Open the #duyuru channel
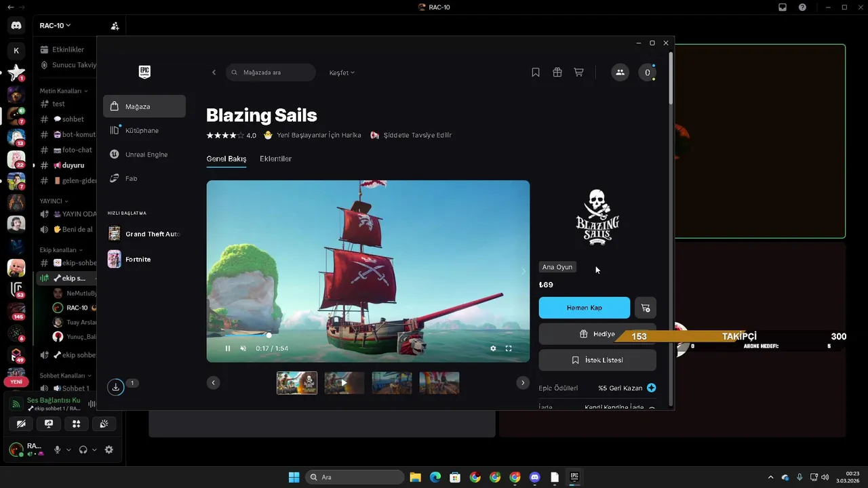 click(x=66, y=165)
